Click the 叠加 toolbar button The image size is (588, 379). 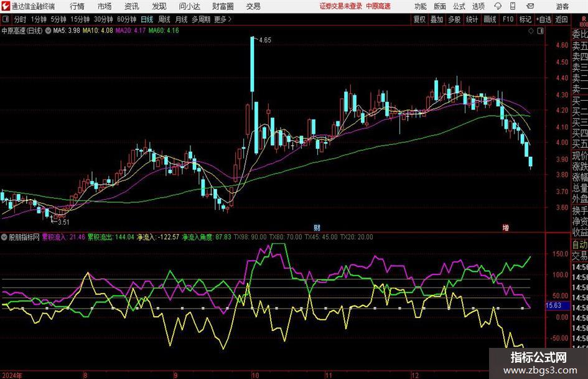[x=437, y=19]
